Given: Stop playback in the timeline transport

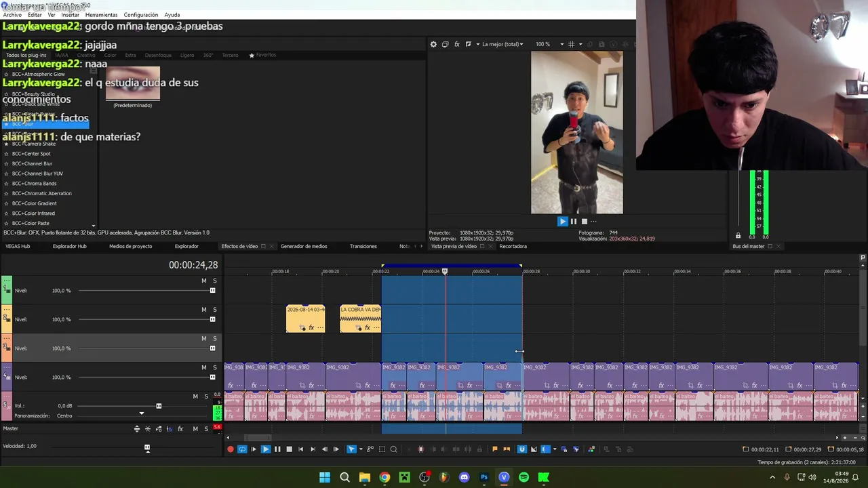Looking at the screenshot, I should pos(289,449).
